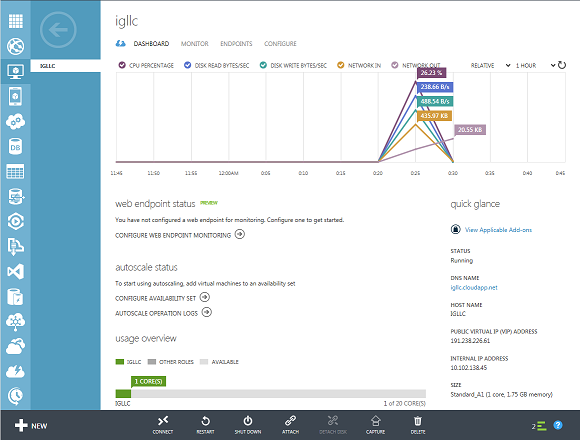Open the View Applicable Add-ons link
Image resolution: width=580 pixels, height=440 pixels.
tap(498, 230)
